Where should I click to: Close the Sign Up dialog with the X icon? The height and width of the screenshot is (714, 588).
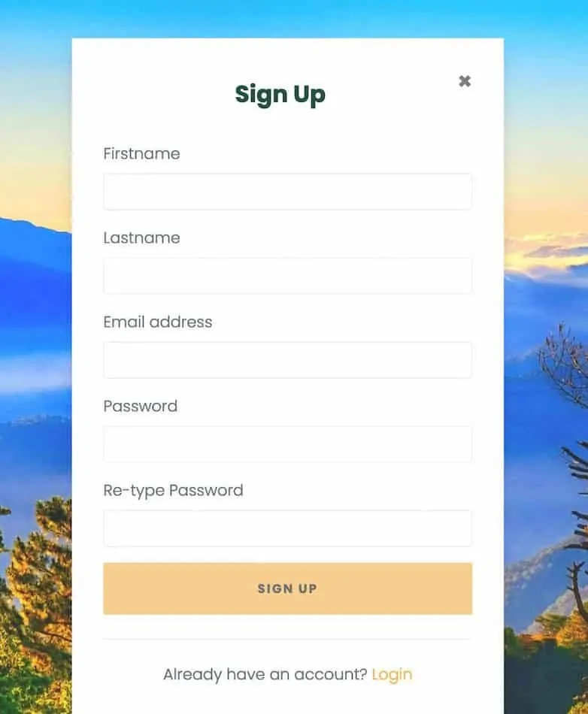click(465, 81)
